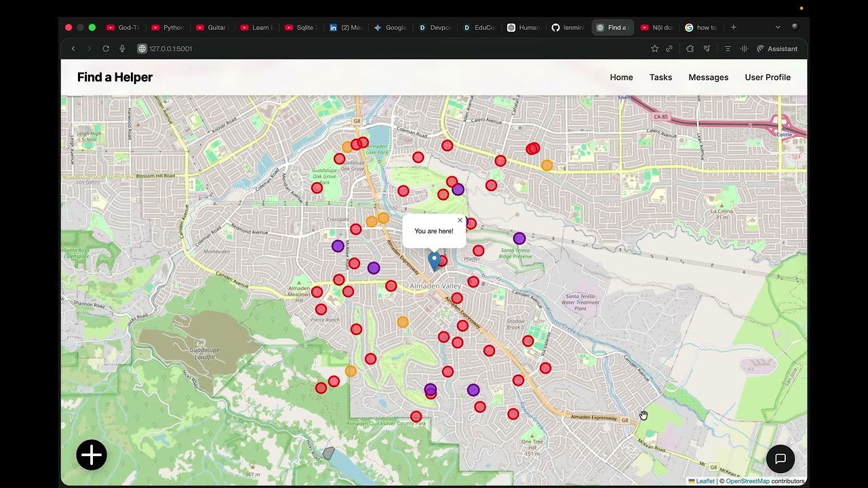
Task: Switch to the Python YouTube tab
Action: pos(167,28)
